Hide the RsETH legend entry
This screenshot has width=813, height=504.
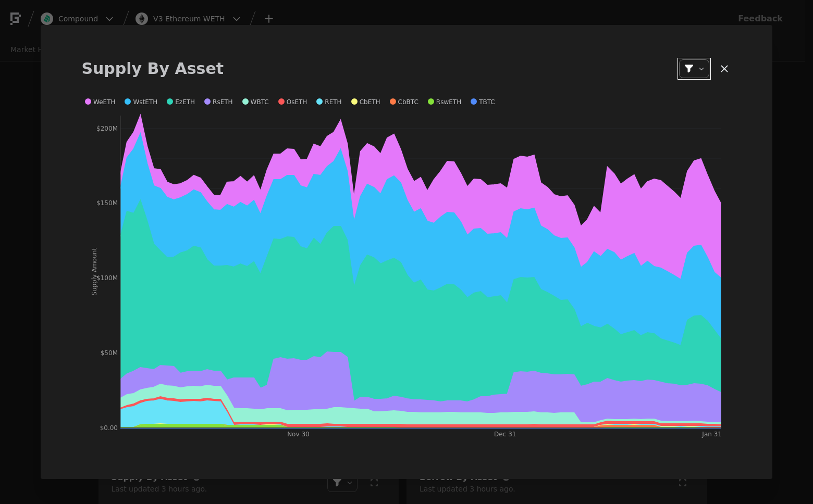(218, 102)
